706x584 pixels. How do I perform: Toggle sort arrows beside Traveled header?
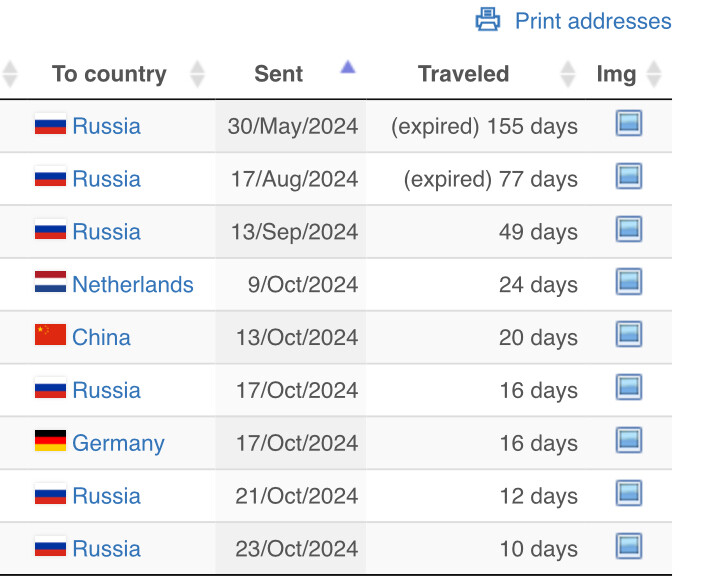pos(568,74)
